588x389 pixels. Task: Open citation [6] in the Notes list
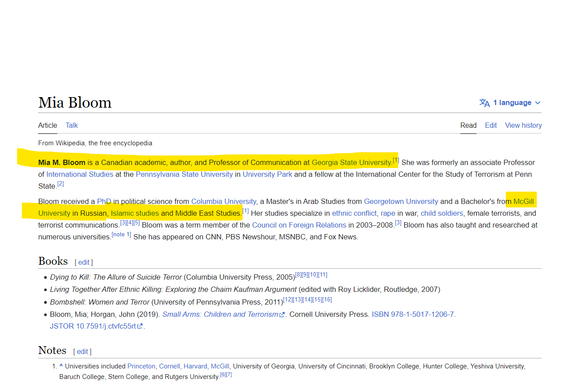[x=223, y=375]
